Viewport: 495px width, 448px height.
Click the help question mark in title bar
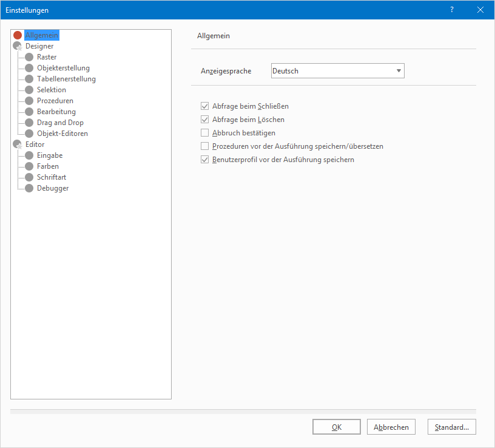click(452, 10)
